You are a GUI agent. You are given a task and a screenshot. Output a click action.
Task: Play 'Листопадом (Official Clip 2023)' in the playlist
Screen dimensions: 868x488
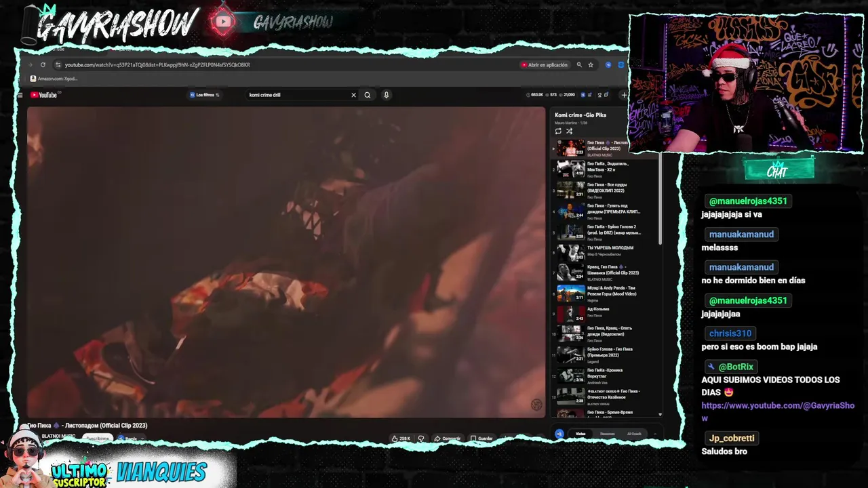[x=605, y=148]
